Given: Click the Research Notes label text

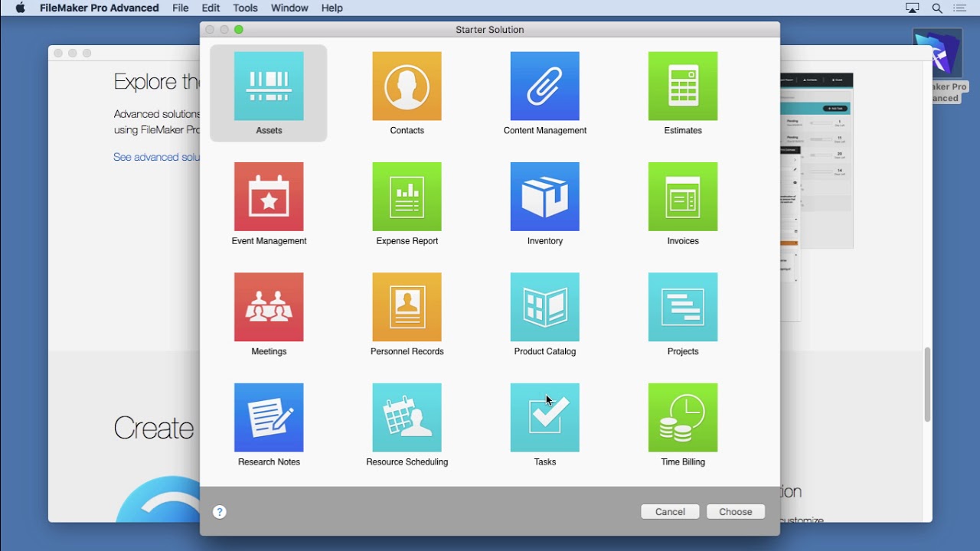Looking at the screenshot, I should pos(269,462).
